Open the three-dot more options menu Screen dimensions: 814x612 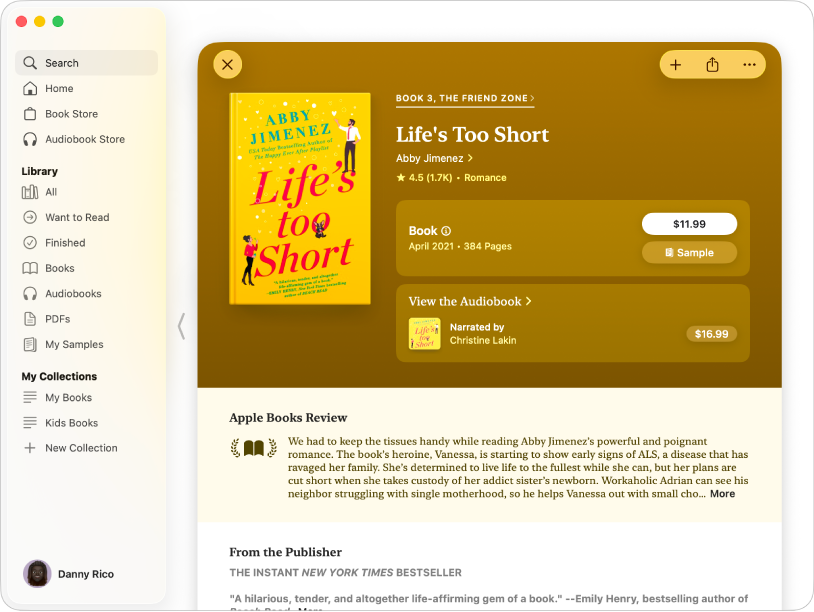pos(749,65)
